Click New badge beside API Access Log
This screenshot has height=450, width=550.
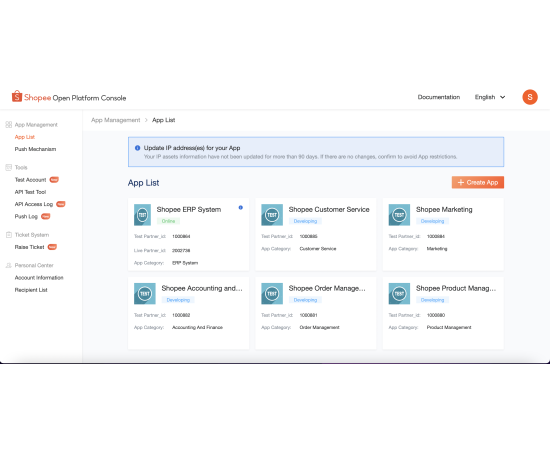(61, 204)
